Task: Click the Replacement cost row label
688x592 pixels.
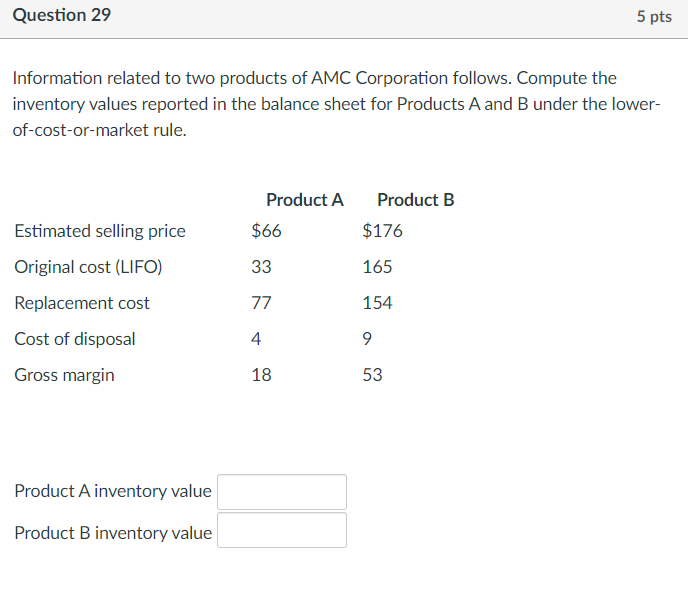Action: (x=82, y=303)
